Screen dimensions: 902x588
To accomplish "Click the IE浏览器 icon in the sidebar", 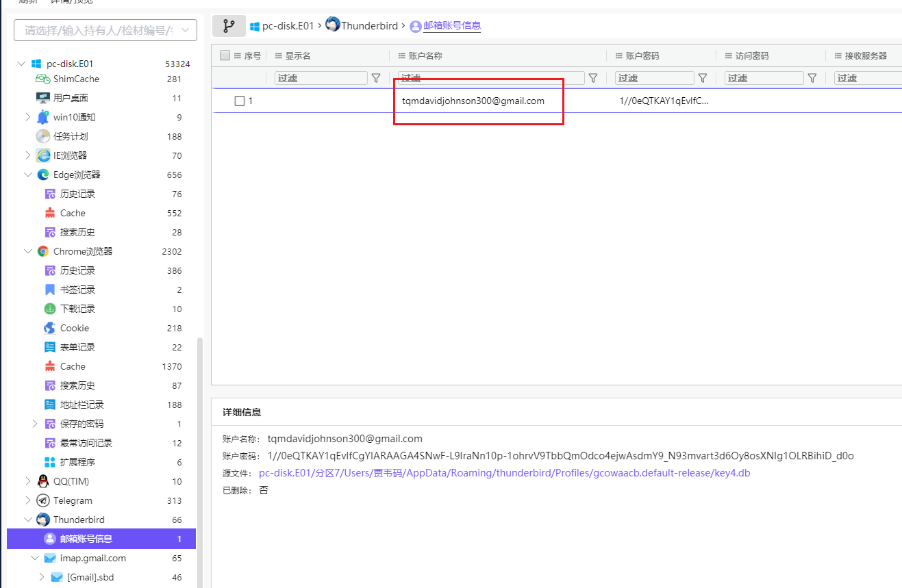I will pyautogui.click(x=43, y=155).
